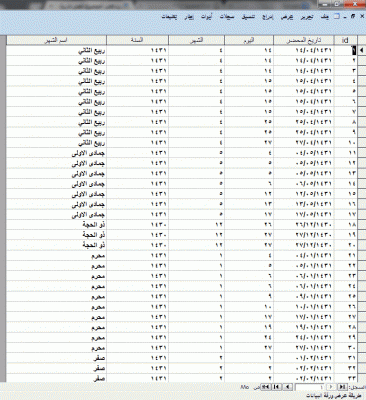
Task: Click the date cell 04/01/1431 in row 21
Action: [x=304, y=255]
